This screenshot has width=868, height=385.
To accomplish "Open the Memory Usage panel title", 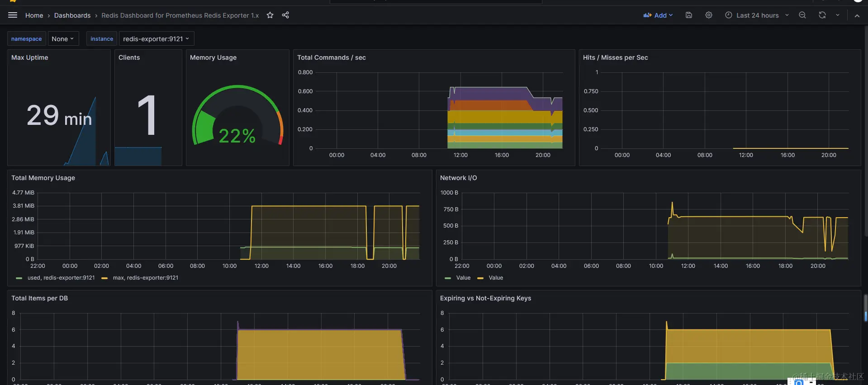I will 213,57.
